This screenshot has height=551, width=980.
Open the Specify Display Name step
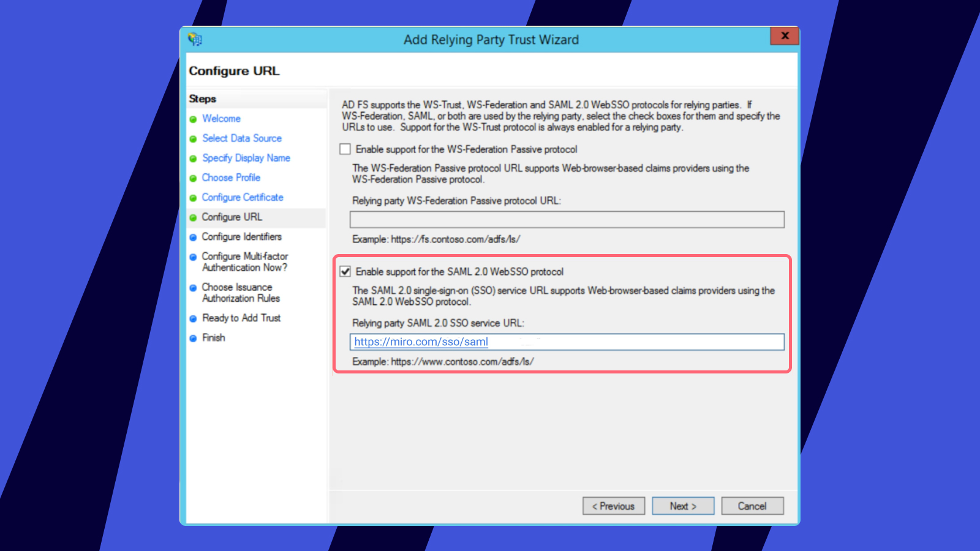click(246, 158)
